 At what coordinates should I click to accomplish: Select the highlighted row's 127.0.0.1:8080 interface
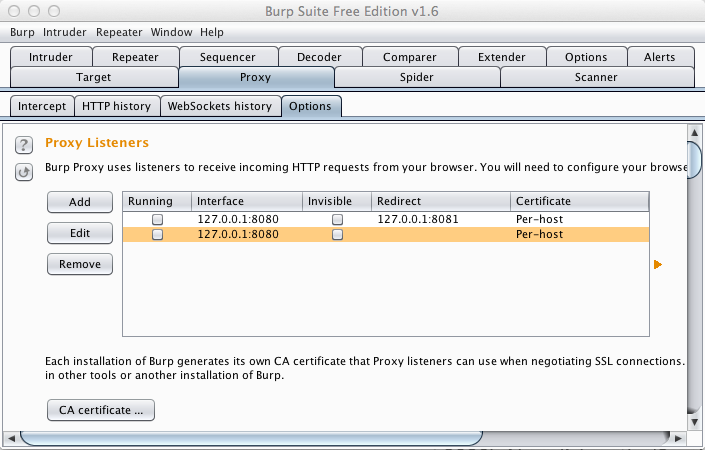238,235
